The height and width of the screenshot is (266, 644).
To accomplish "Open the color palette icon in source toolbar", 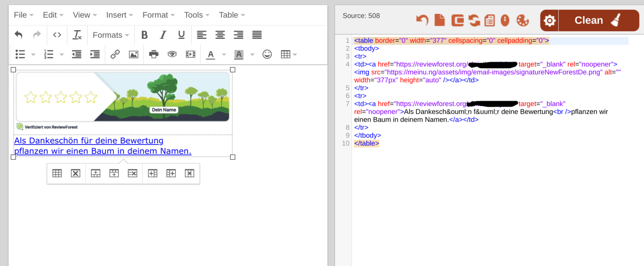I will click(522, 20).
